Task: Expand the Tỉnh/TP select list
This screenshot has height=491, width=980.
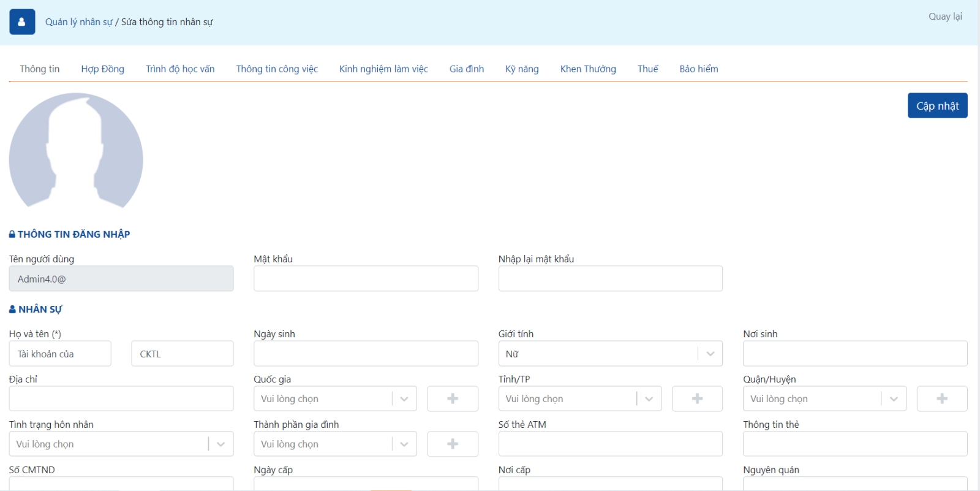Action: 579,398
